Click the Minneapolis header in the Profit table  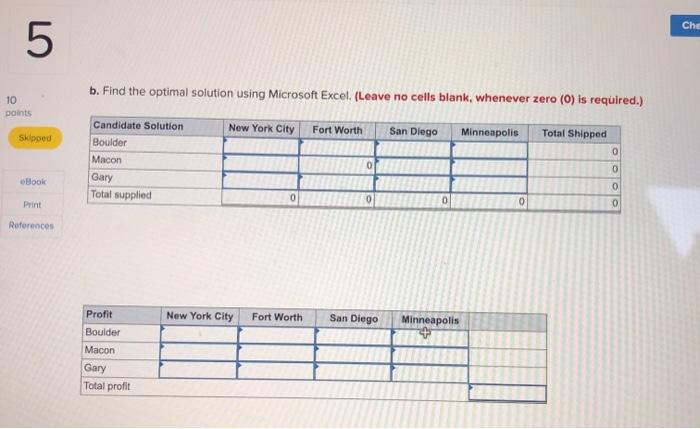(430, 320)
